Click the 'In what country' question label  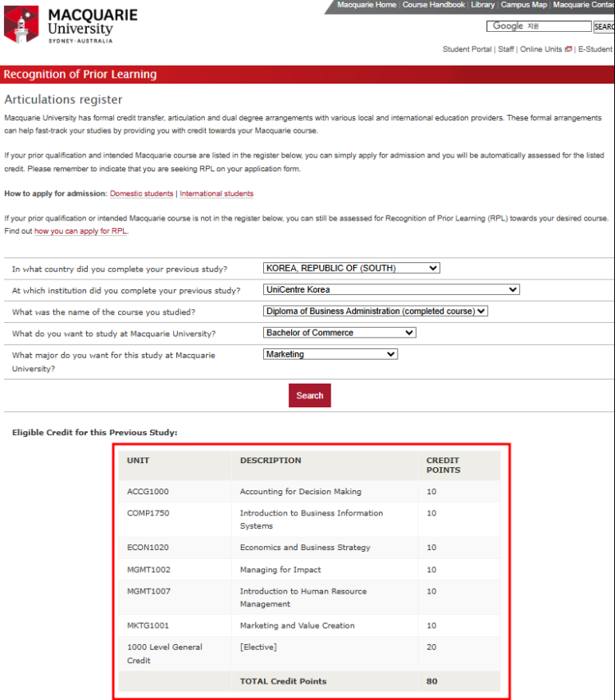(x=120, y=269)
